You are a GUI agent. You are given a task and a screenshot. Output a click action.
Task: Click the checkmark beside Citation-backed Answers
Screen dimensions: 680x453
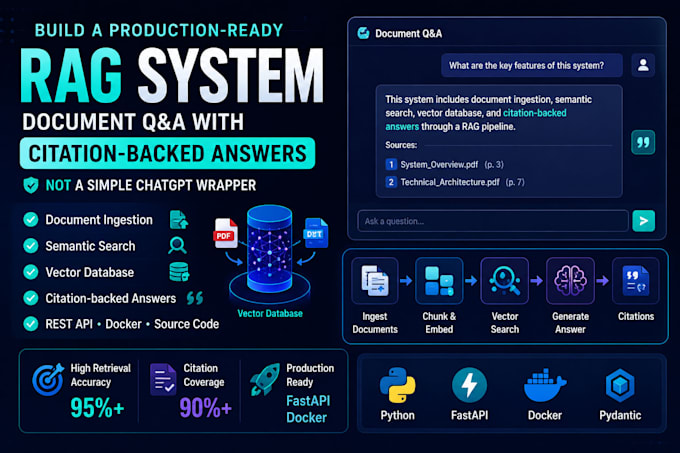pos(31,298)
